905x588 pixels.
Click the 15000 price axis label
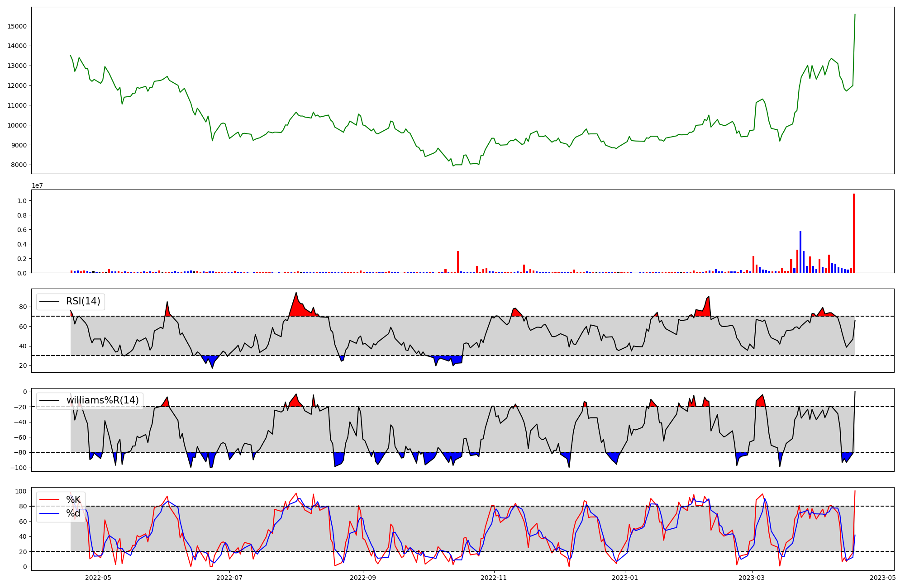pos(17,26)
